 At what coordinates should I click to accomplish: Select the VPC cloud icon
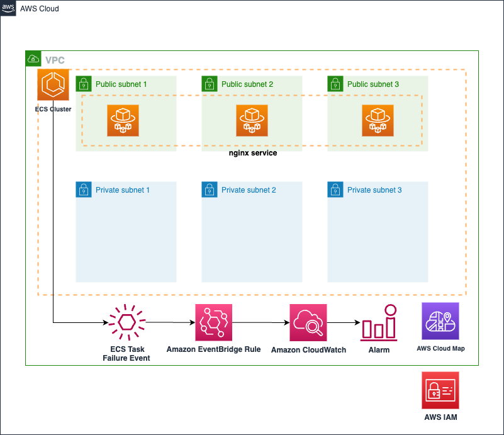[33, 59]
